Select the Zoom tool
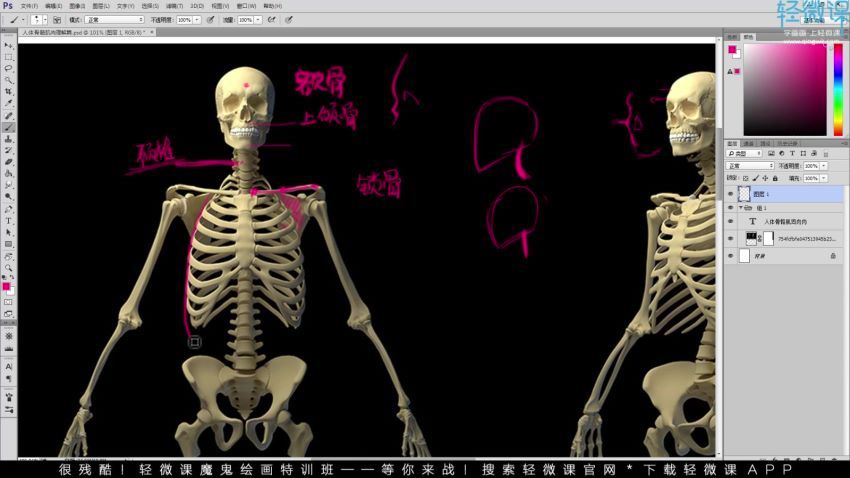The image size is (850, 478). point(8,268)
